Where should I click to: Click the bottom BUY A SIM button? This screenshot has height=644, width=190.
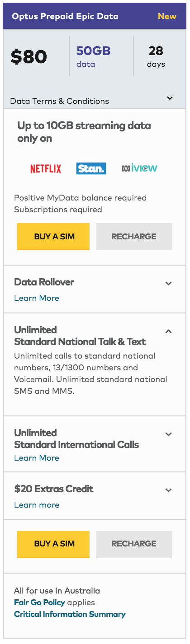click(x=53, y=544)
